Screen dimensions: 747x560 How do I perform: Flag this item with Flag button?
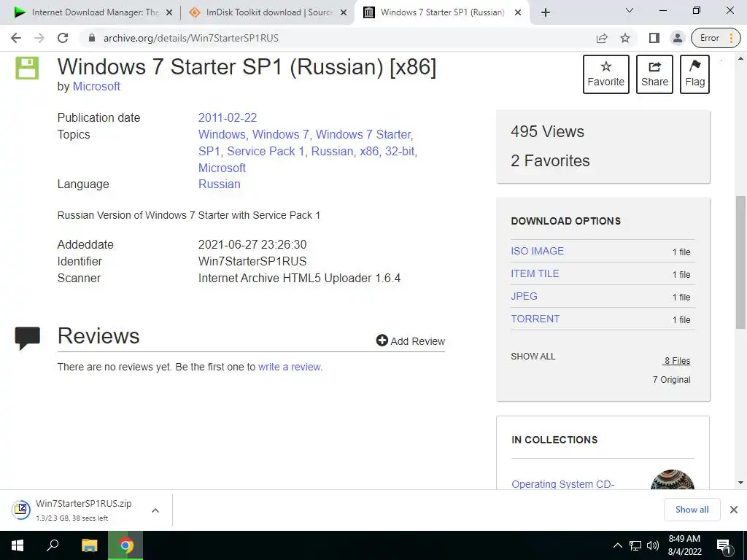point(694,74)
